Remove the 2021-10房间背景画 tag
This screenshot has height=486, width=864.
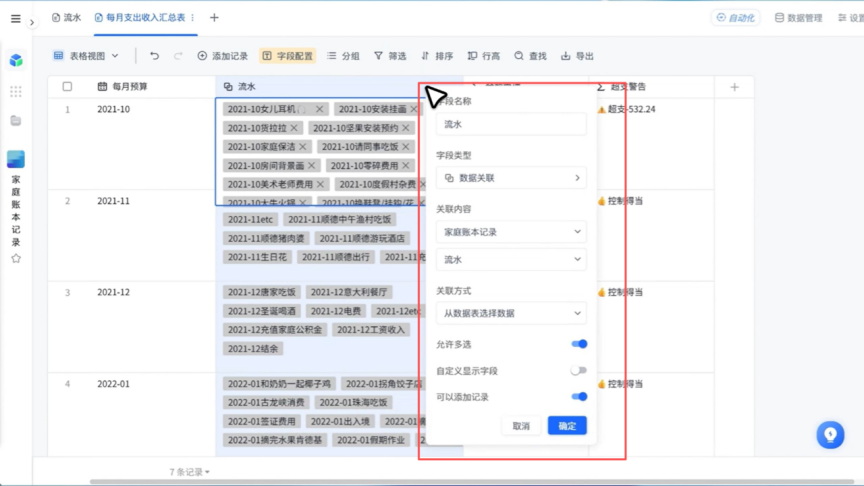coord(312,165)
